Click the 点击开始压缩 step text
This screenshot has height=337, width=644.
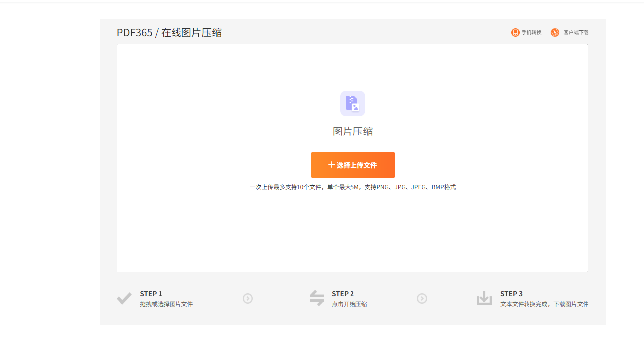[350, 304]
